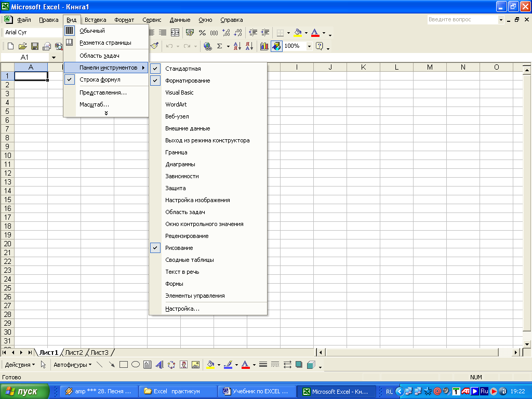Enable the WordArt toolbar
This screenshot has width=532, height=399.
point(208,104)
